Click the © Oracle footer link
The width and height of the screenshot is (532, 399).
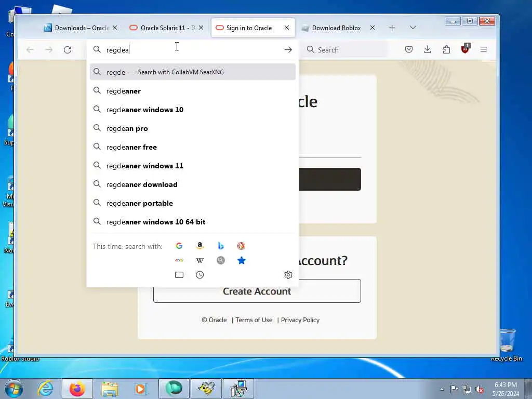(x=214, y=320)
